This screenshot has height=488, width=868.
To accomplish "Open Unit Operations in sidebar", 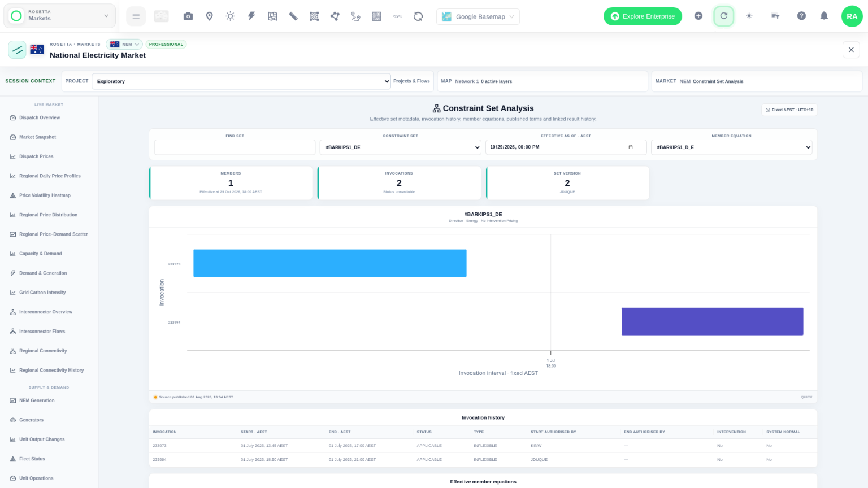I will [x=36, y=478].
